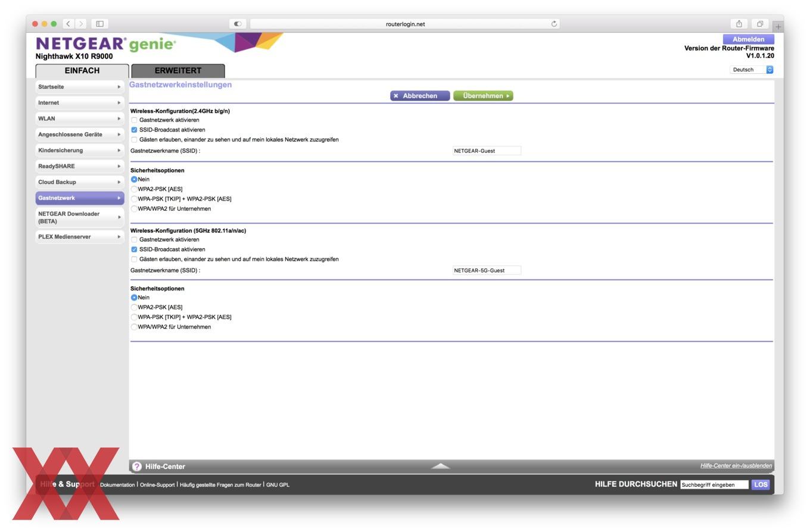Check Gästen erlauben option for 5GHz
This screenshot has height=532, width=810.
click(x=134, y=259)
